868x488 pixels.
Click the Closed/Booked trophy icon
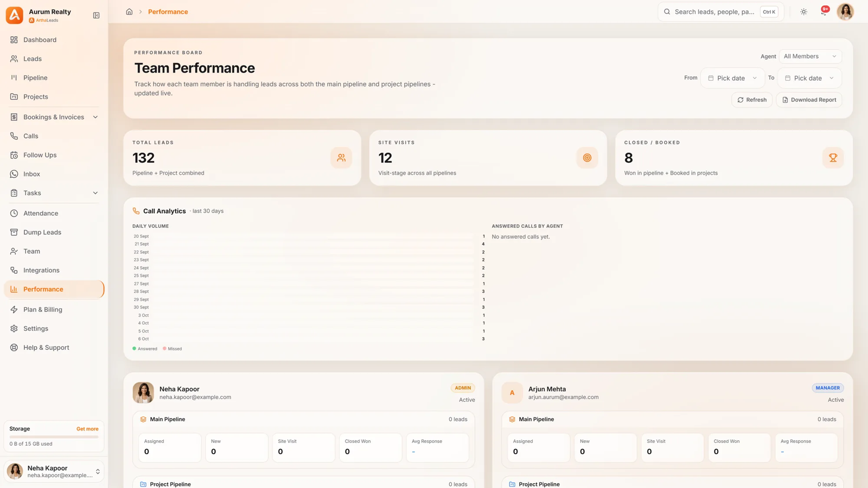(x=833, y=158)
